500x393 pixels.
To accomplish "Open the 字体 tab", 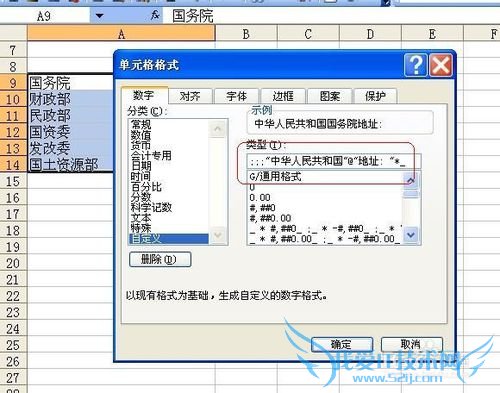I will point(236,96).
